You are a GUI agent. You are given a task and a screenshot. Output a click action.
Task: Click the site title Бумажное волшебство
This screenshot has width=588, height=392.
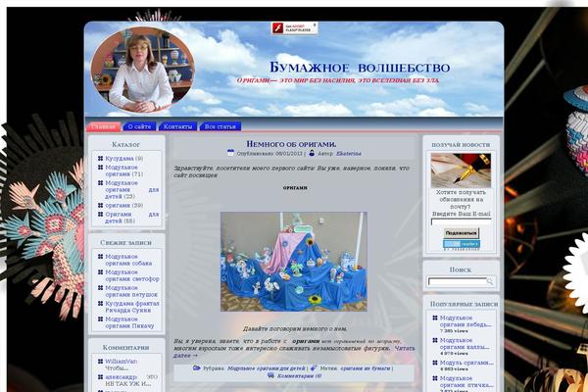click(360, 68)
